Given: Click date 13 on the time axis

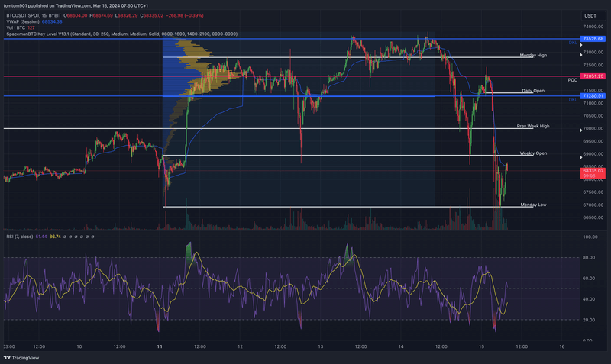Looking at the screenshot, I should coord(320,346).
